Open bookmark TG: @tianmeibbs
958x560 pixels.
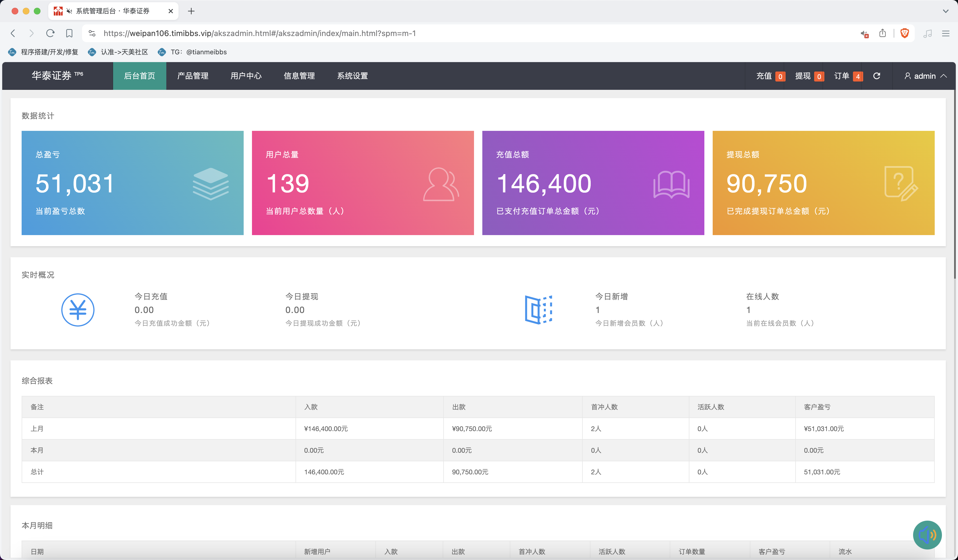(192, 52)
